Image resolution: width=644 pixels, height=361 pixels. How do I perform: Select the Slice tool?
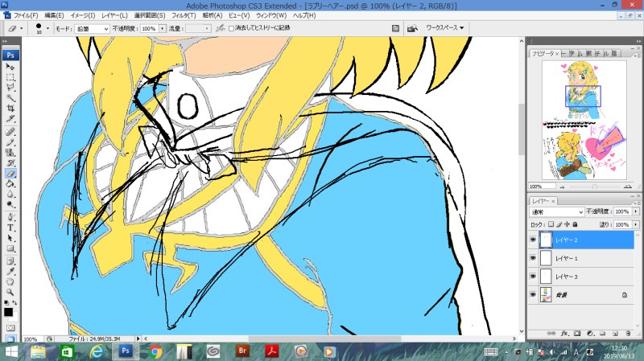pyautogui.click(x=10, y=119)
